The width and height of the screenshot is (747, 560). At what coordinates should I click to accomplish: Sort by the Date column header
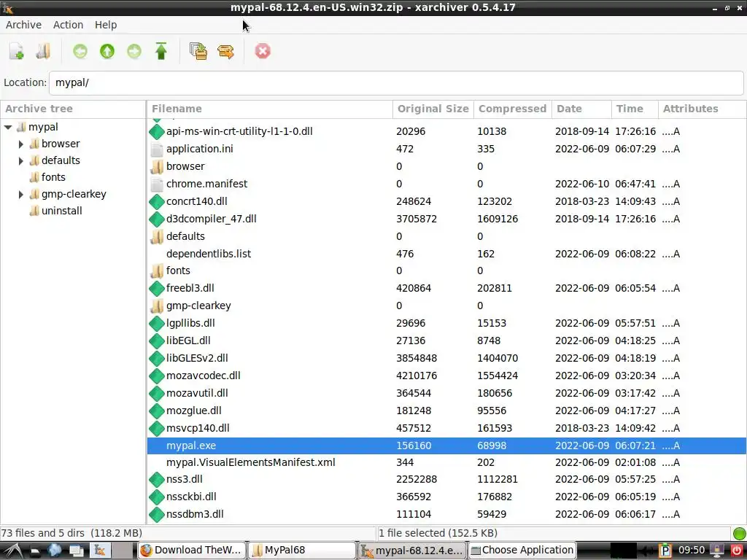pyautogui.click(x=581, y=109)
